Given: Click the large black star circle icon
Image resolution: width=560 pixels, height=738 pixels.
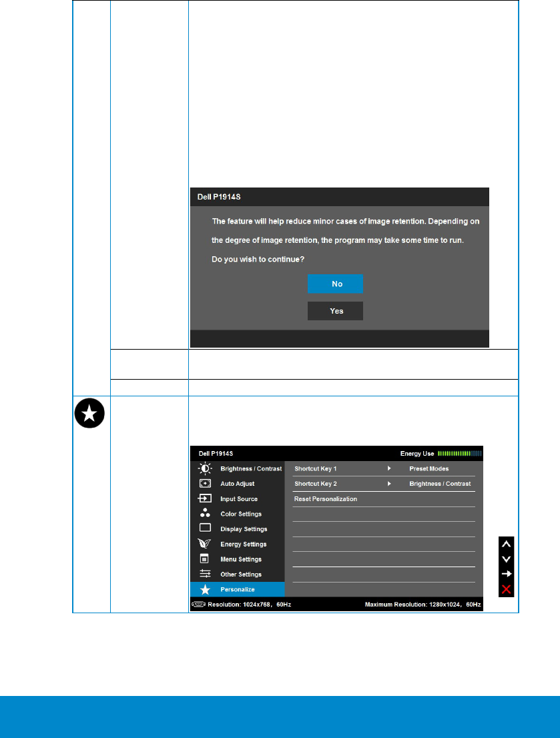Looking at the screenshot, I should coord(89,413).
